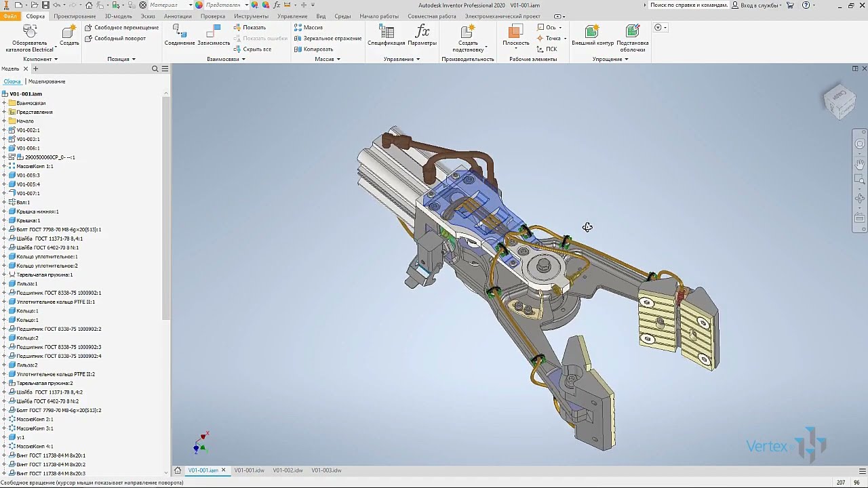The height and width of the screenshot is (488, 868).
Task: Click the Соединение joint tool
Action: click(x=180, y=36)
